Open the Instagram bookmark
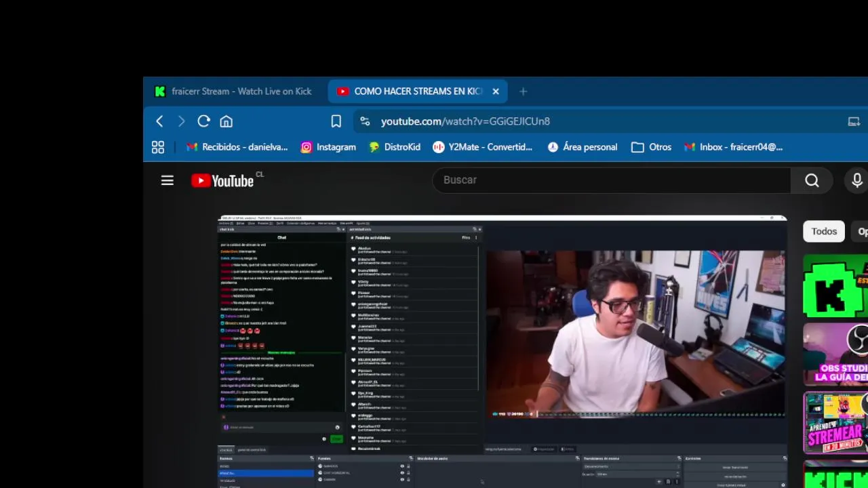This screenshot has width=868, height=488. (x=328, y=147)
